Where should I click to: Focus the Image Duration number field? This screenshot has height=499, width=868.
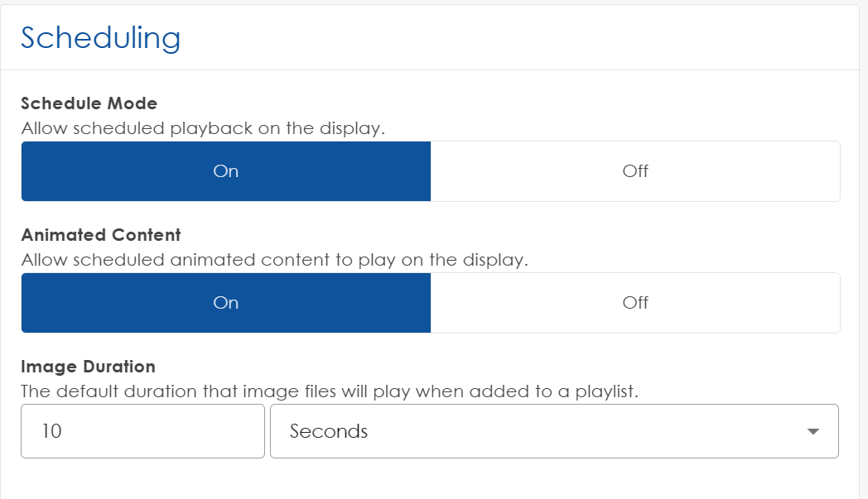pos(142,431)
